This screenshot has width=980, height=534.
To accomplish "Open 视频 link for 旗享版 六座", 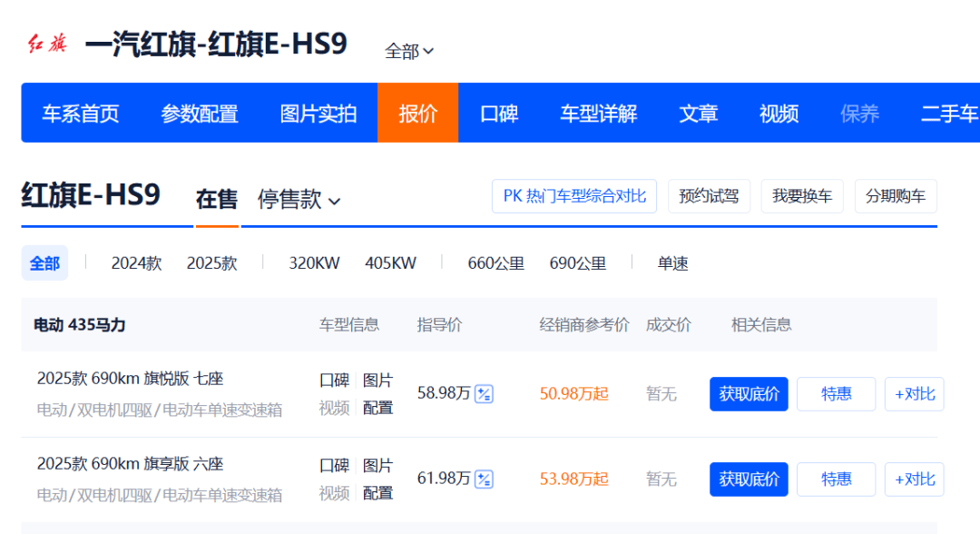I will point(334,493).
